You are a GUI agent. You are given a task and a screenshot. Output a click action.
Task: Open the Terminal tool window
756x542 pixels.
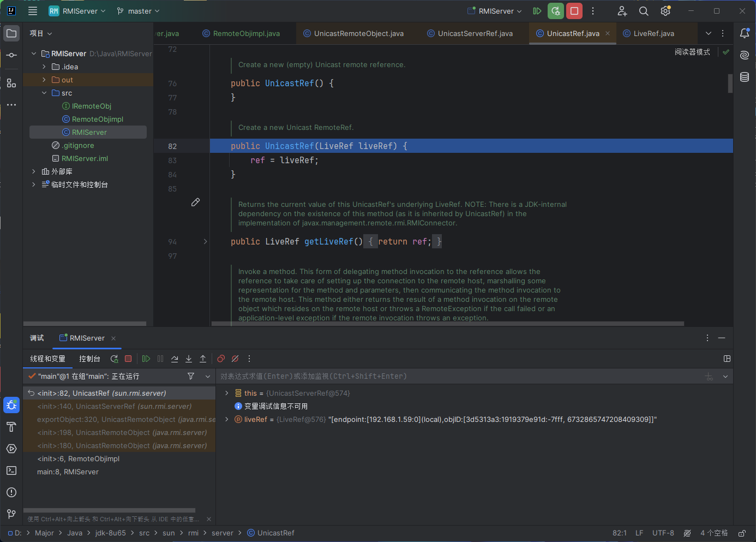pyautogui.click(x=11, y=470)
